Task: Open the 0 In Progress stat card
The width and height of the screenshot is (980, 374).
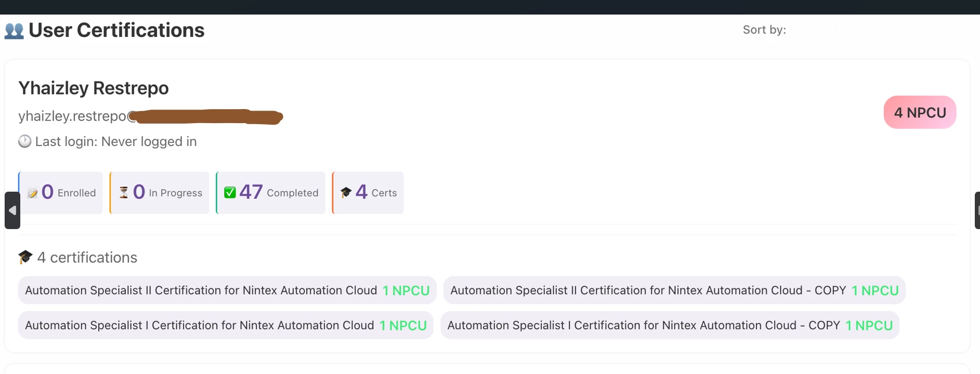Action: [x=160, y=193]
